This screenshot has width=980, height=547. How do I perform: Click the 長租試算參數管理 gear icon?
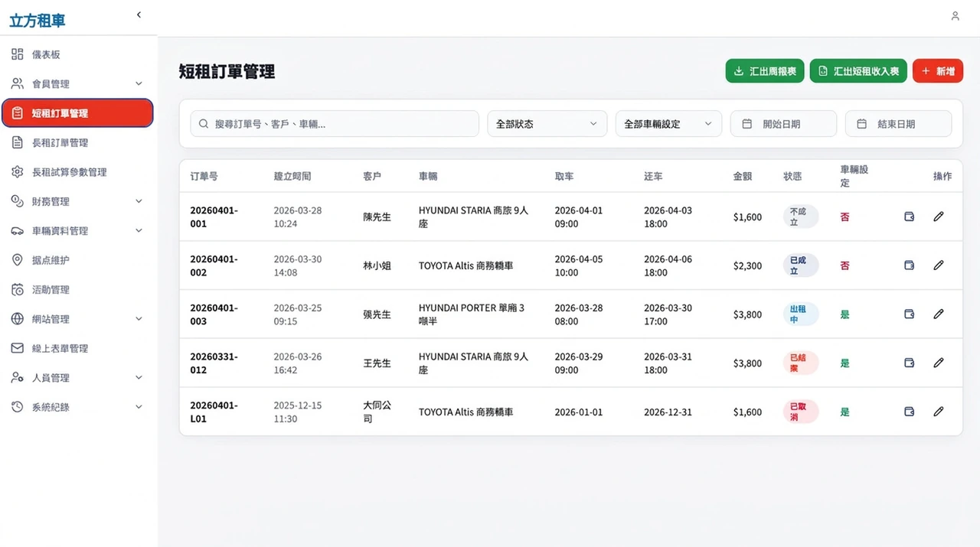click(17, 172)
